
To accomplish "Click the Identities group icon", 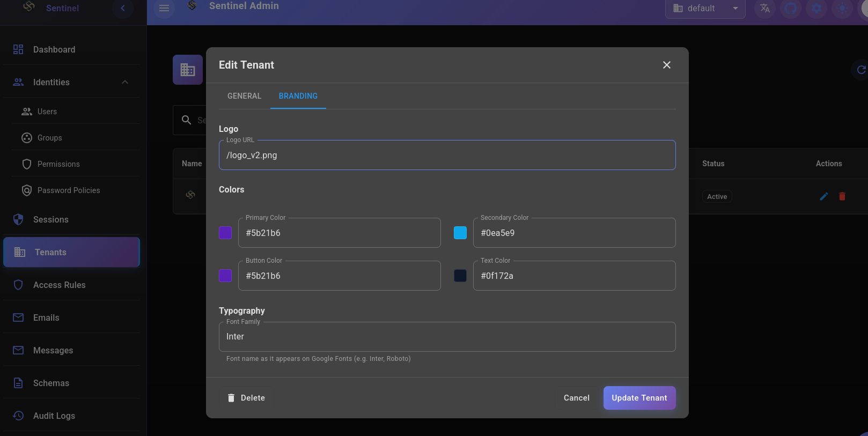I will [x=18, y=82].
